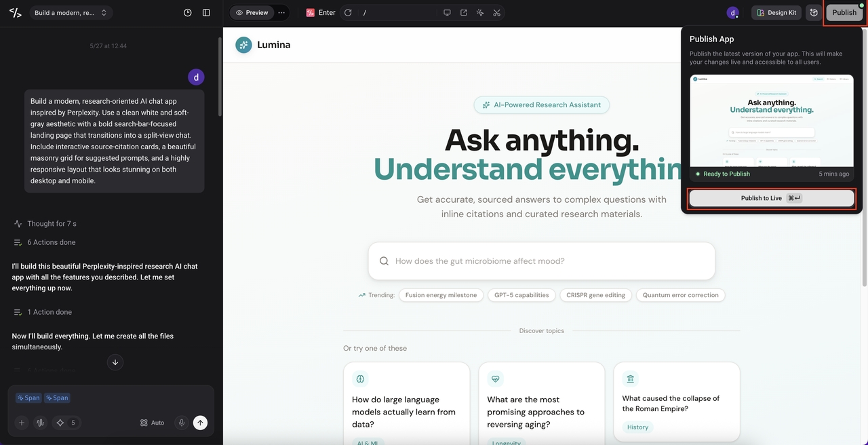This screenshot has width=868, height=445.
Task: Expand 'Thought for 7 s' section
Action: coord(46,224)
